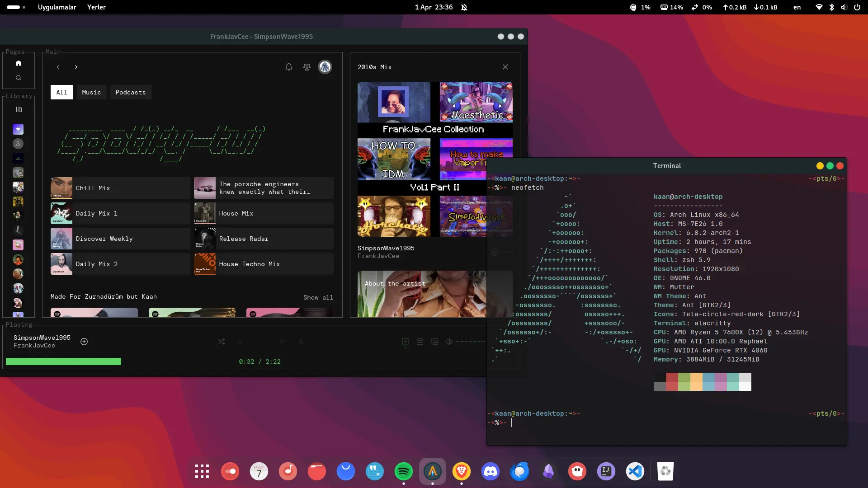Open Connect to a device menu

[x=434, y=342]
